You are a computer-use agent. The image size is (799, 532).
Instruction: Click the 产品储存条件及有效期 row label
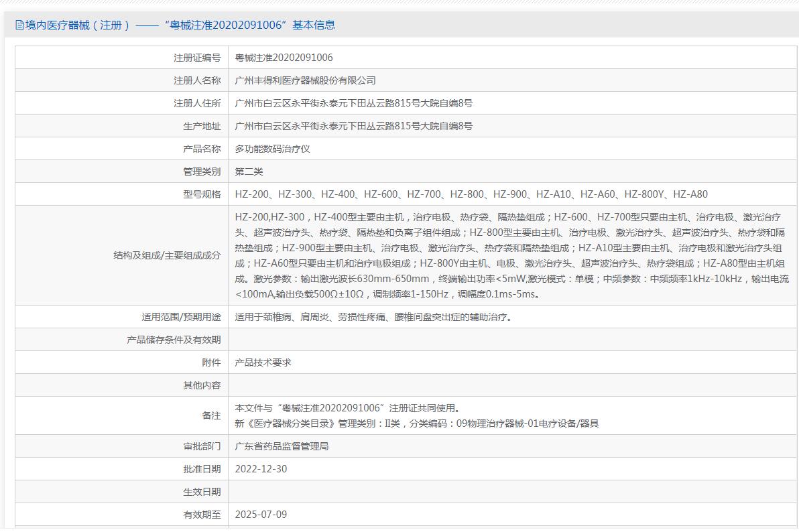tap(174, 340)
